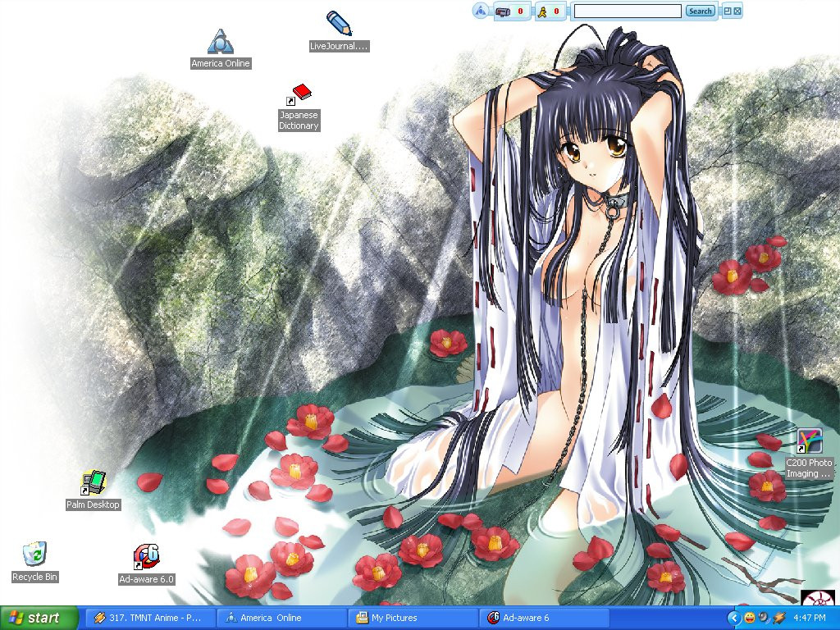Click the "Japanese Dictionary" icon label
Image resolution: width=840 pixels, height=630 pixels.
[x=299, y=121]
